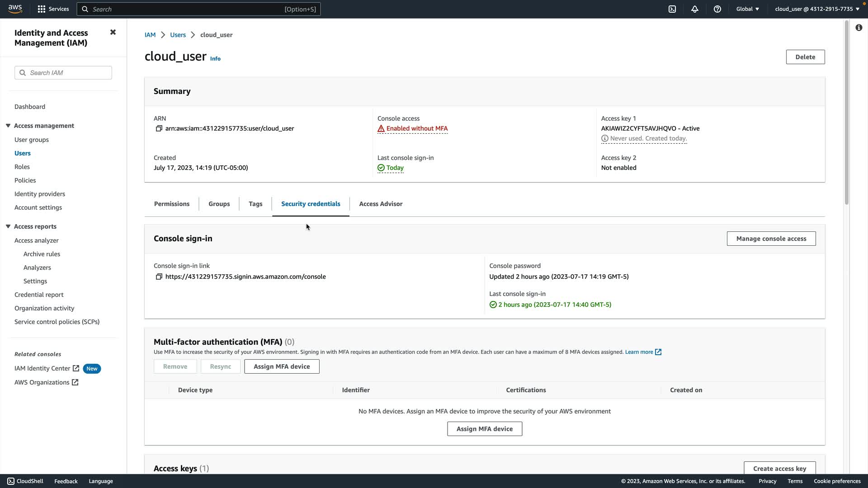Open CloudShell from the top navigation bar
Viewport: 868px width, 488px height.
tap(672, 9)
